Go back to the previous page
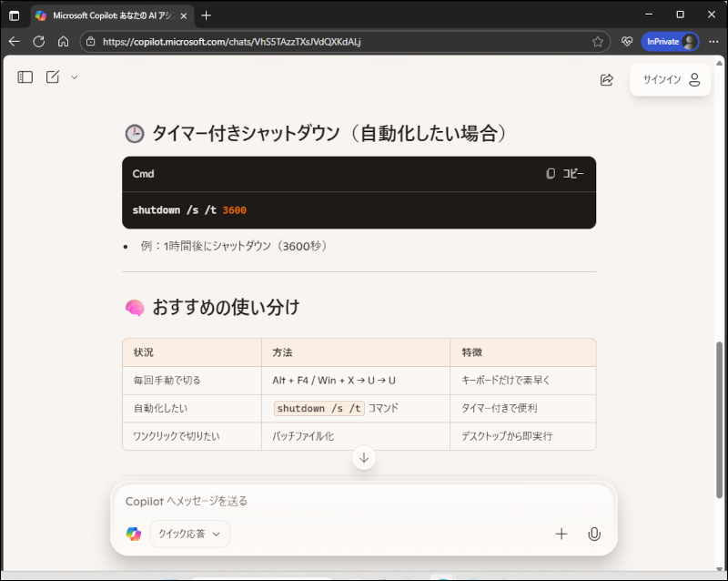Screen dimensions: 728x581 14,42
